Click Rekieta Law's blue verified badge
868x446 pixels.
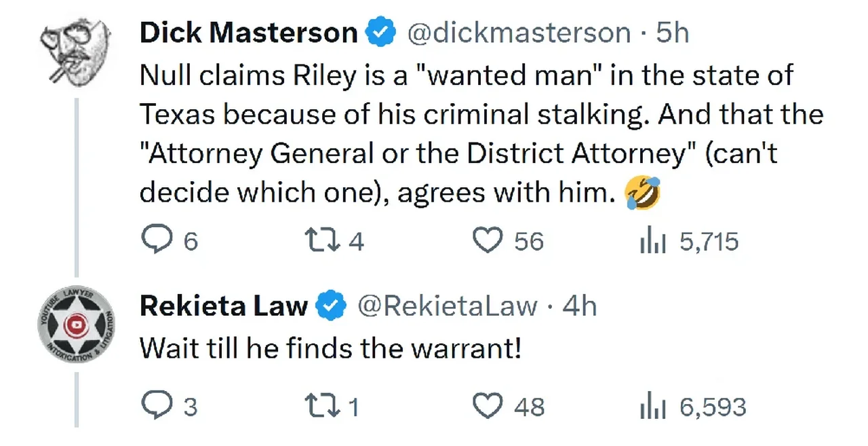pyautogui.click(x=330, y=307)
